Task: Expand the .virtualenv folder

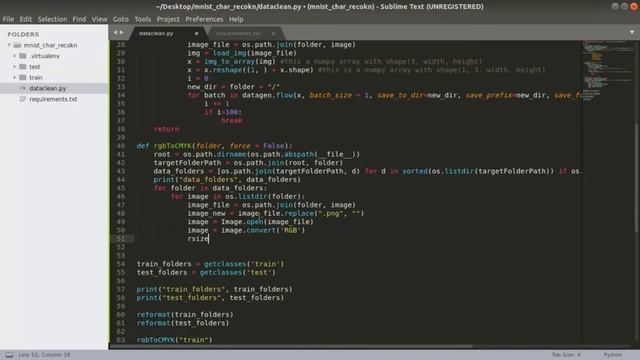Action: coord(15,56)
